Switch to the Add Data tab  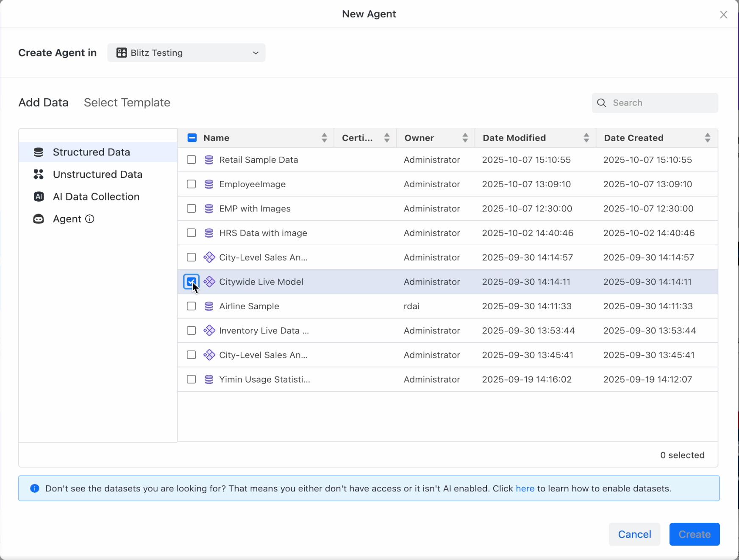43,102
